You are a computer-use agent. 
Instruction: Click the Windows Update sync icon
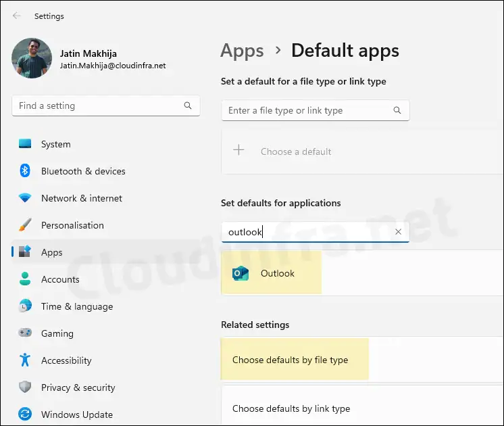[25, 414]
